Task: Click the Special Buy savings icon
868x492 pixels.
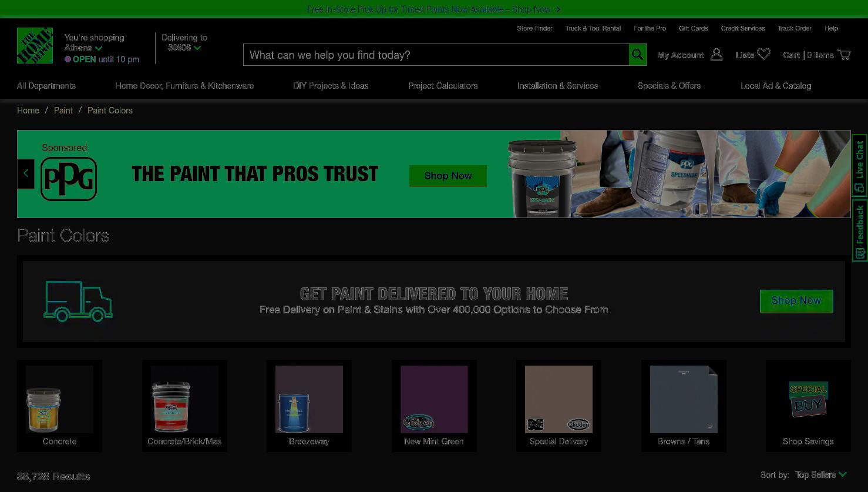Action: [808, 399]
